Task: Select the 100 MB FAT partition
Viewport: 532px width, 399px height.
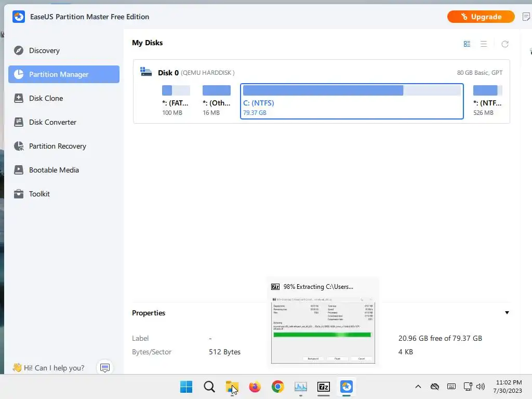Action: [176, 101]
